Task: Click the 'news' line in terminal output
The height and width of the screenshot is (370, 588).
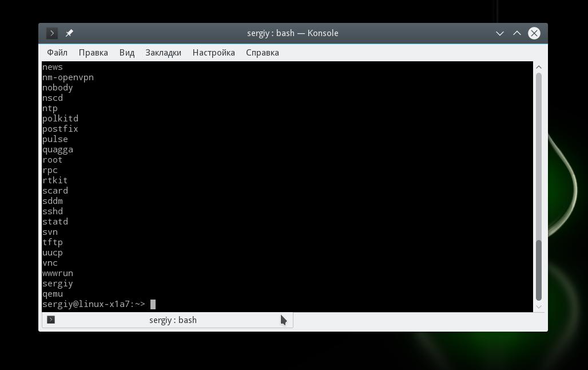Action: pyautogui.click(x=53, y=67)
